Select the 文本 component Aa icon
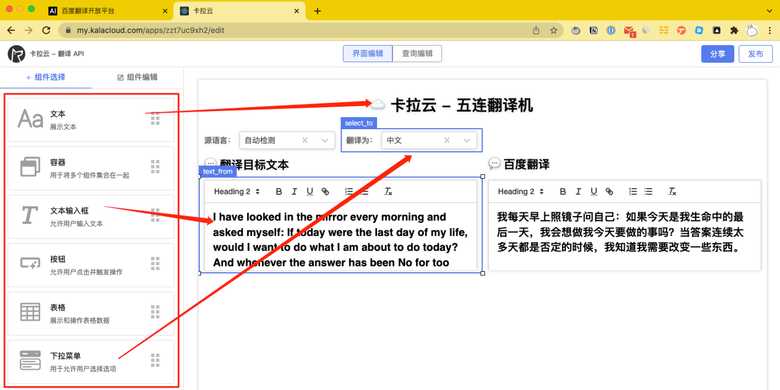This screenshot has height=390, width=780. 30,119
